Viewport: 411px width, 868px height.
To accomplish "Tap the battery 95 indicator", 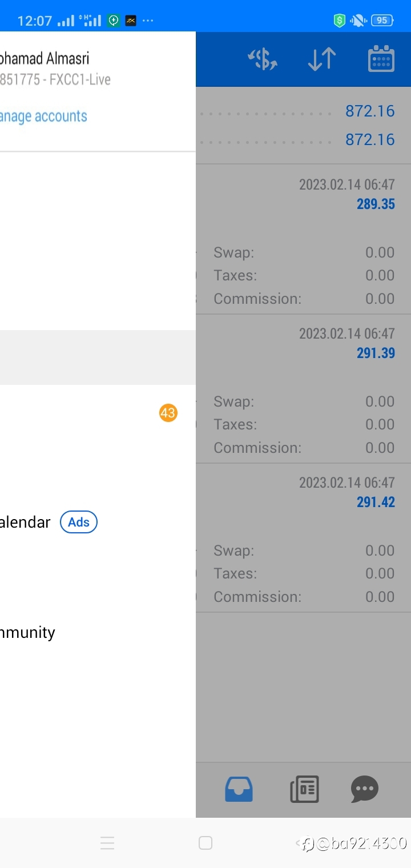I will 382,21.
